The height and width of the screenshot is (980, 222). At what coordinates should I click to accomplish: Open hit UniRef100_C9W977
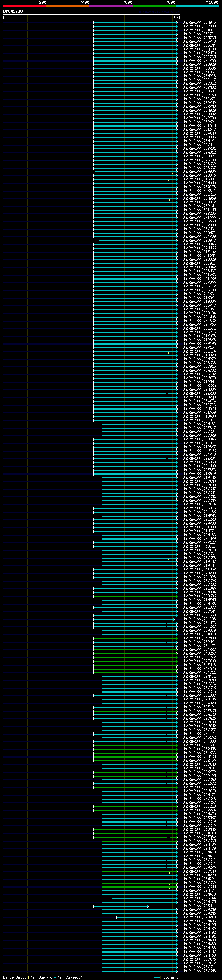[x=199, y=30]
